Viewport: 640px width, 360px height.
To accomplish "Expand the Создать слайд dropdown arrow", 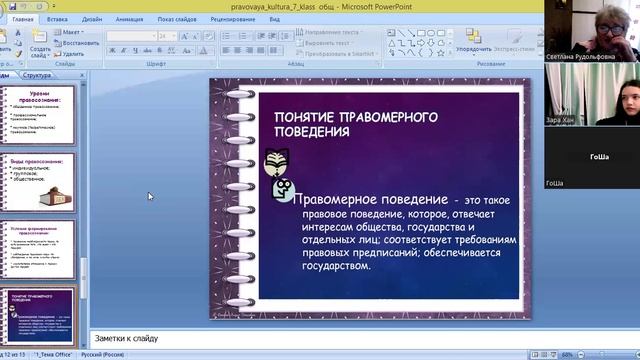I will (48, 55).
